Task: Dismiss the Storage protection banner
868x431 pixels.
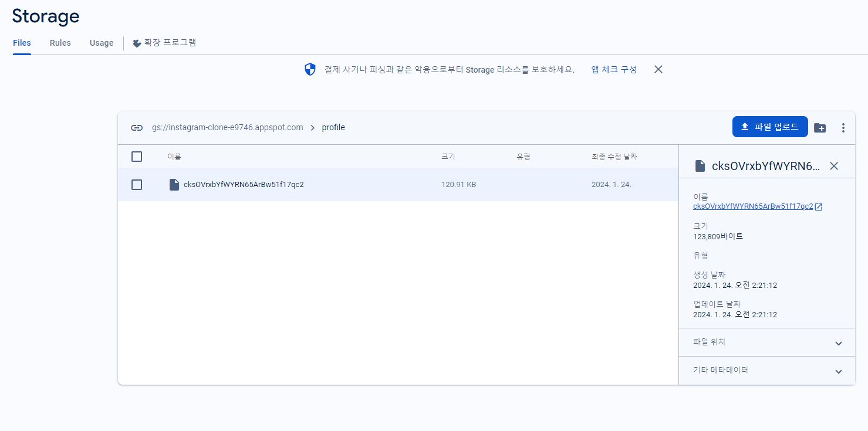Action: 658,69
